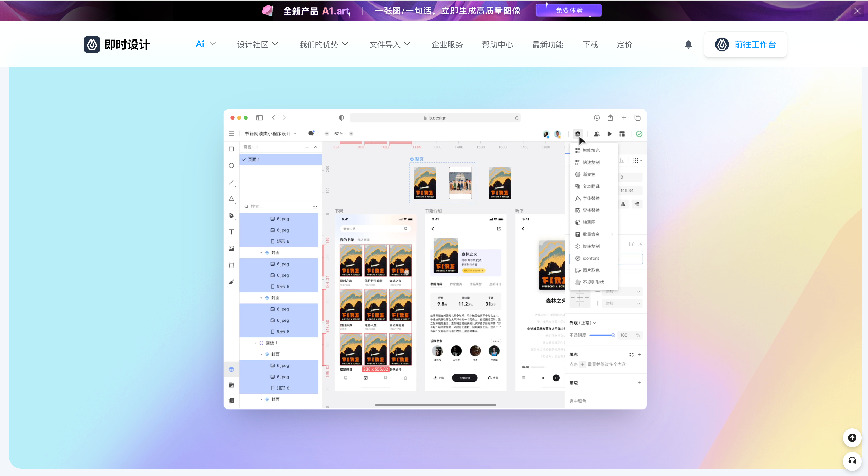Open customer support headset icon
Image resolution: width=868 pixels, height=476 pixels.
pos(852,461)
